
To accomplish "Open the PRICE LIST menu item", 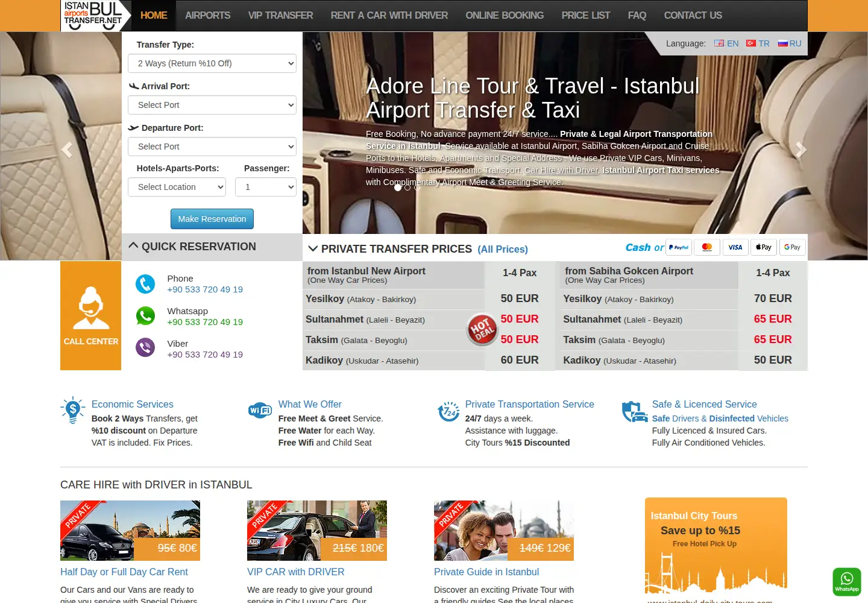I will [x=586, y=16].
